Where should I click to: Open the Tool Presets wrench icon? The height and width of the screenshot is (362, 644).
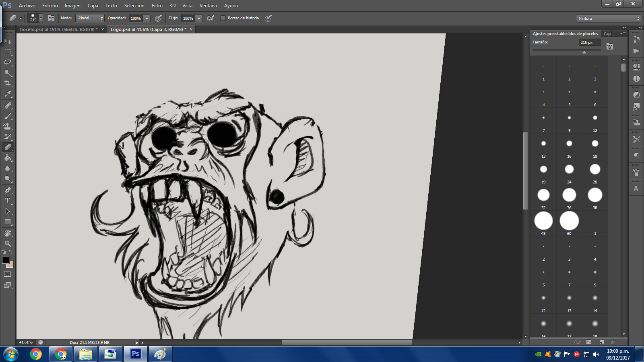636,139
